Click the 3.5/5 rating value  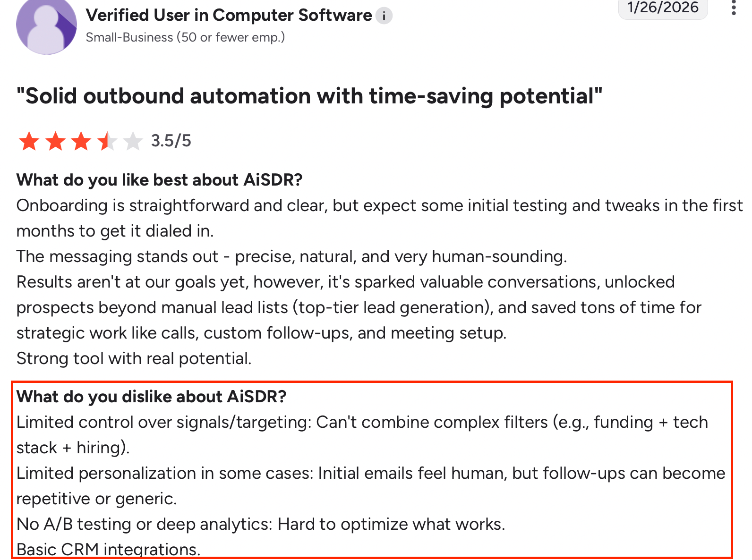pyautogui.click(x=171, y=140)
